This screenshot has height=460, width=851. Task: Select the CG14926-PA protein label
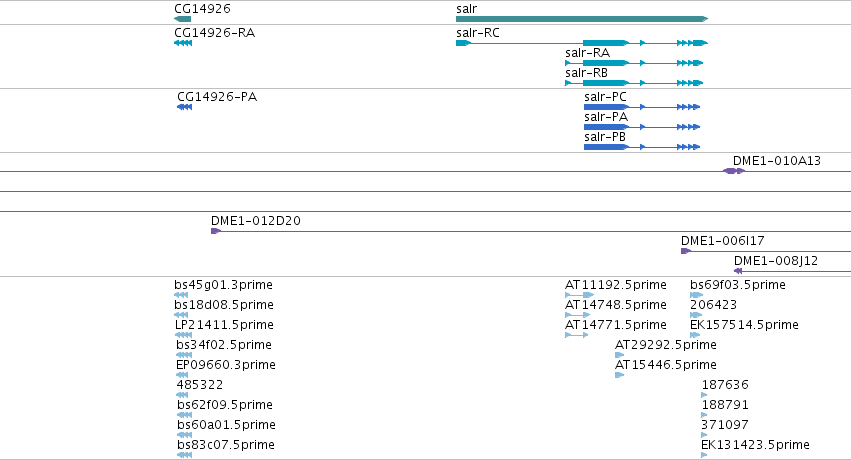click(217, 97)
